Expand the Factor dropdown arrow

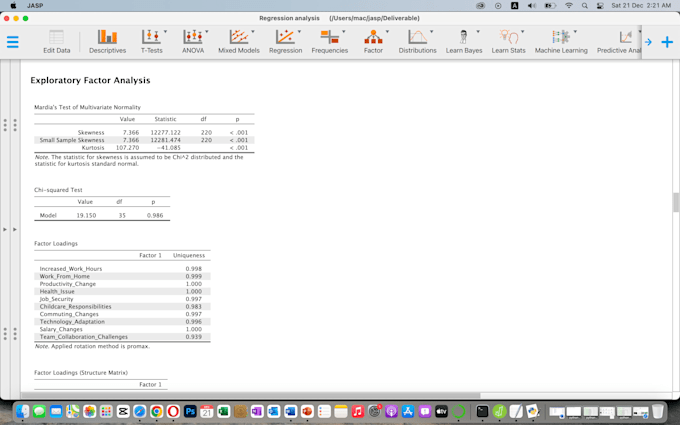[387, 32]
